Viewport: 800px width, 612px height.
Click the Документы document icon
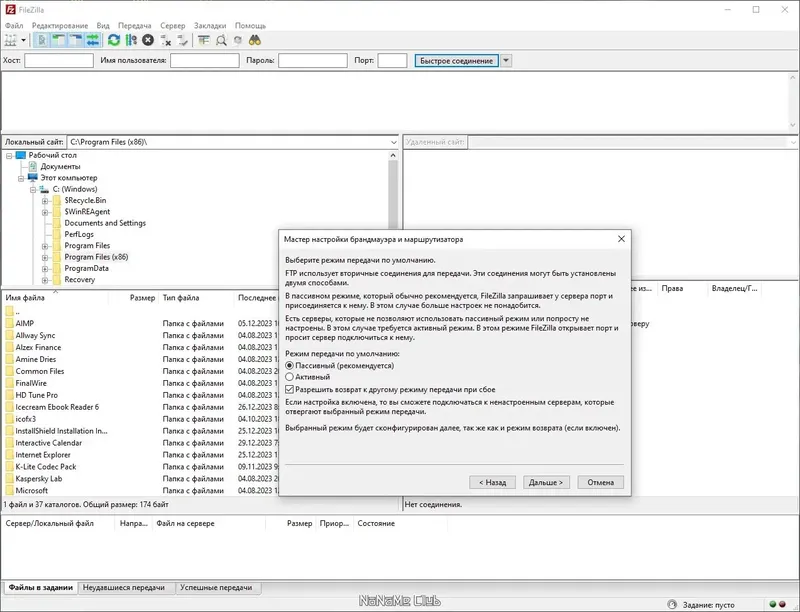coord(33,166)
